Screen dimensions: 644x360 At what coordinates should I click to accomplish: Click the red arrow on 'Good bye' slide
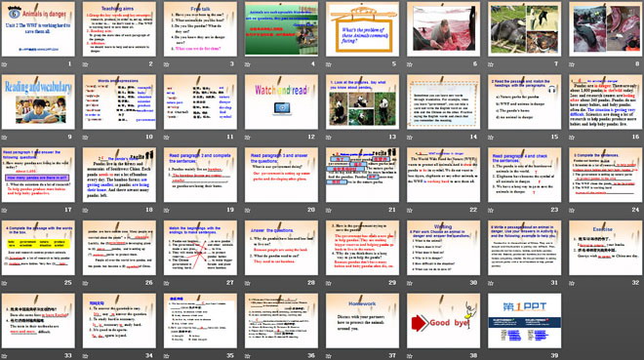tap(419, 323)
